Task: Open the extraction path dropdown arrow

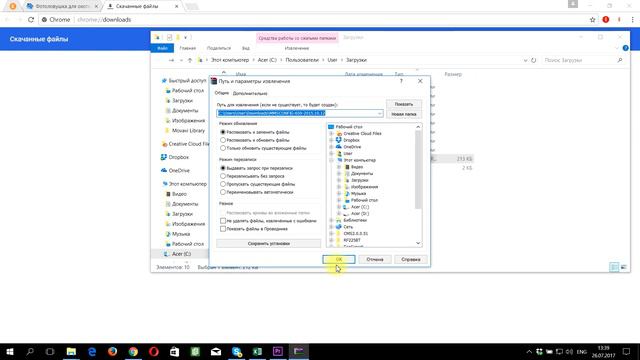Action: tap(380, 113)
